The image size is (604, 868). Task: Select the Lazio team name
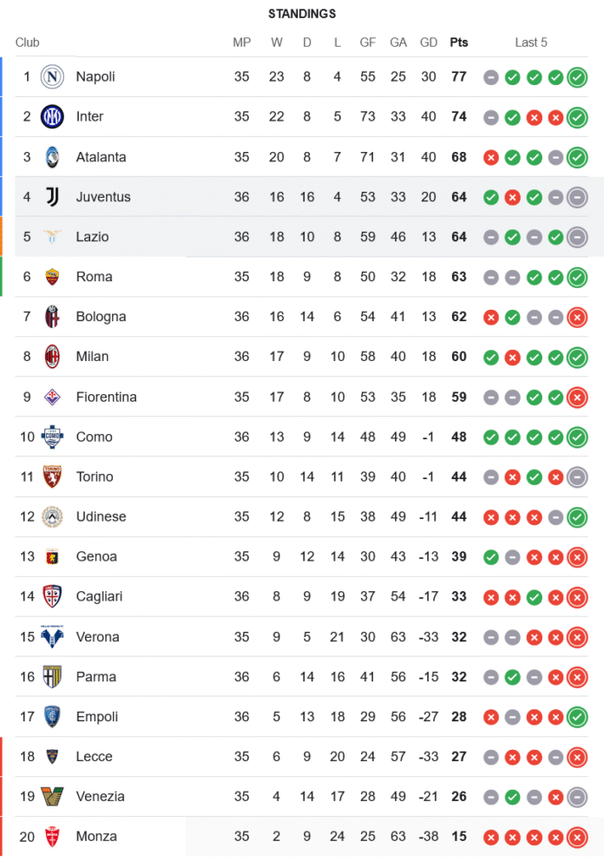click(x=92, y=237)
